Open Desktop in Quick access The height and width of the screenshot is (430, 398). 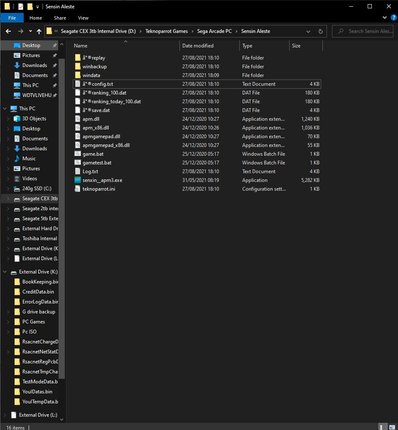(31, 45)
